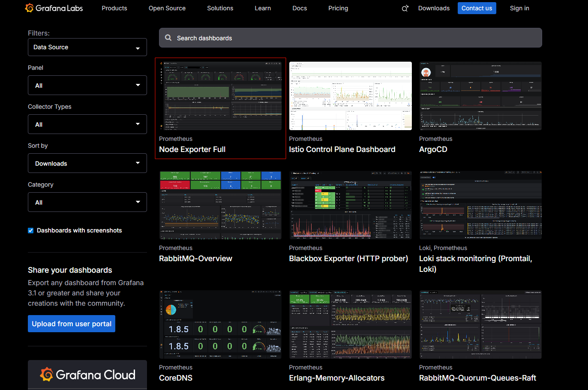Click the 'Loki, Prometheus' data source label

tap(443, 248)
